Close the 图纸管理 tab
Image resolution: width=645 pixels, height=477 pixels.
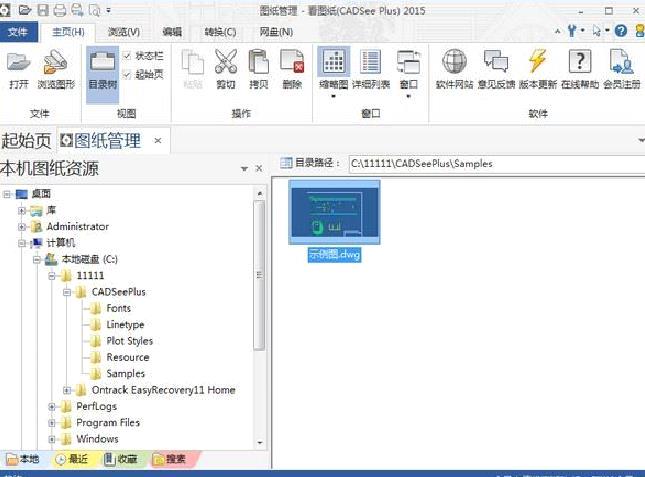[x=158, y=141]
